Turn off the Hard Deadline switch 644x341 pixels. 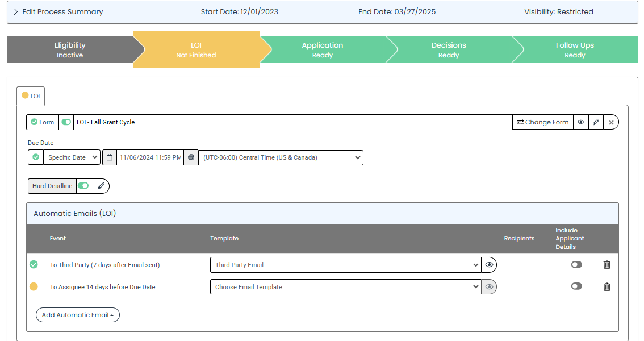(83, 186)
